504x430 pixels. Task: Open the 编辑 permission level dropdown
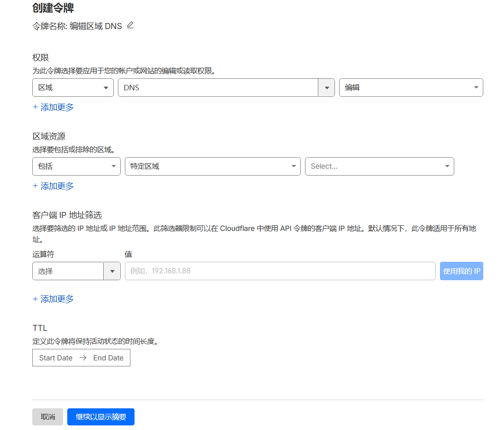coord(410,88)
